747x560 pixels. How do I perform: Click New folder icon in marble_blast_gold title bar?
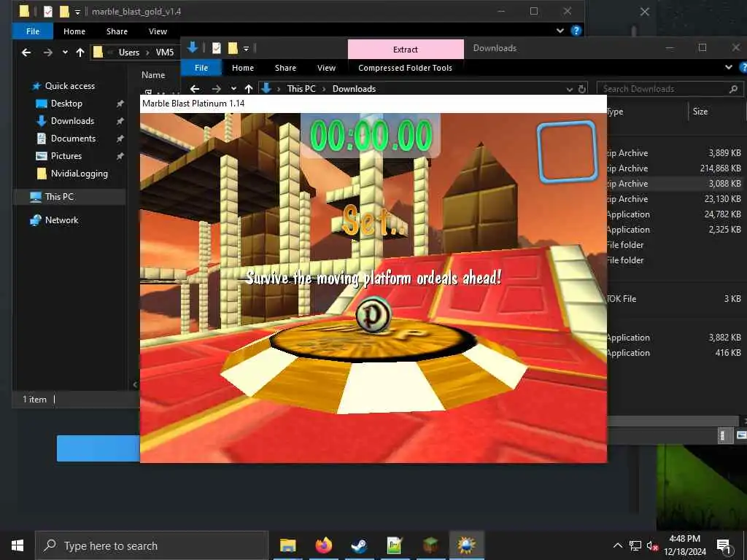(x=64, y=11)
